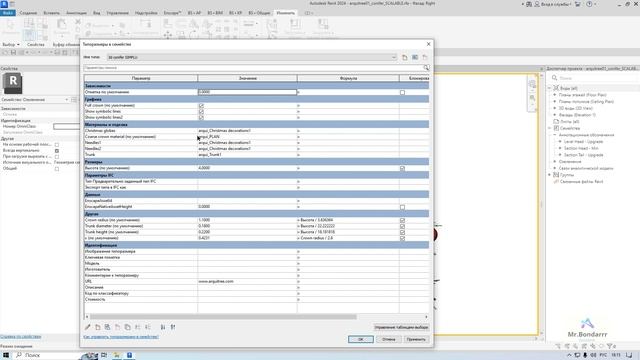This screenshot has height=360, width=640.
Task: Expand Groups node in Project Browser
Action: [549, 175]
